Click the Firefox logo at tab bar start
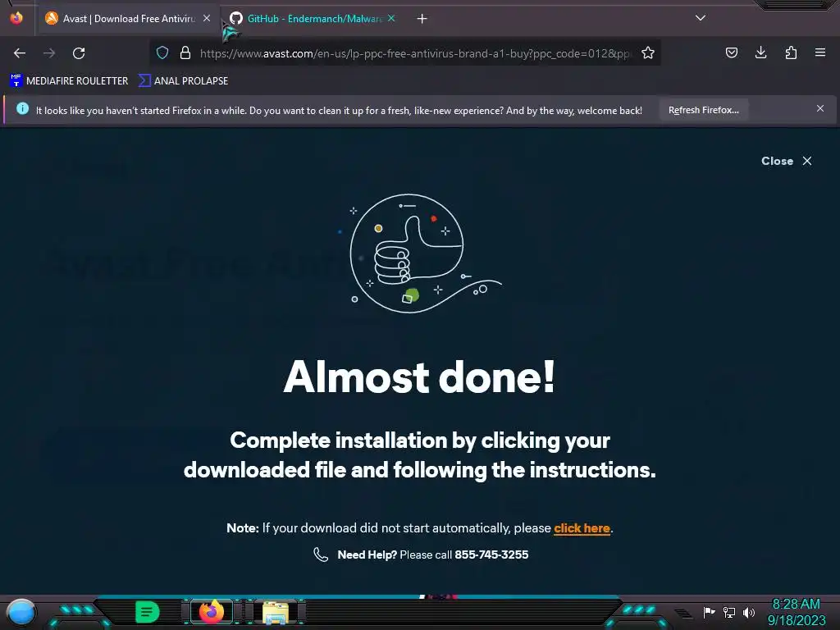The height and width of the screenshot is (630, 840). 16,18
